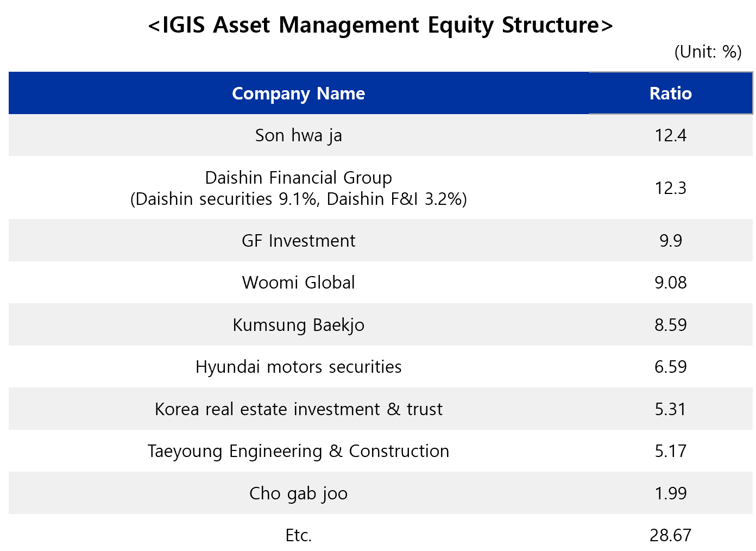The image size is (756, 551).
Task: Click the Ratio column header
Action: [671, 93]
